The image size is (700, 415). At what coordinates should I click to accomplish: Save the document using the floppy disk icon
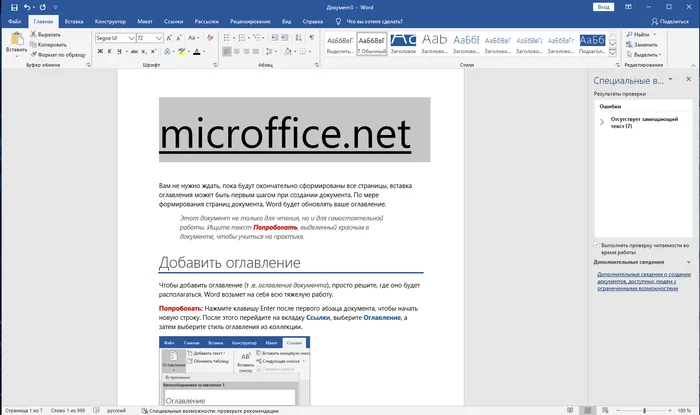(x=14, y=7)
